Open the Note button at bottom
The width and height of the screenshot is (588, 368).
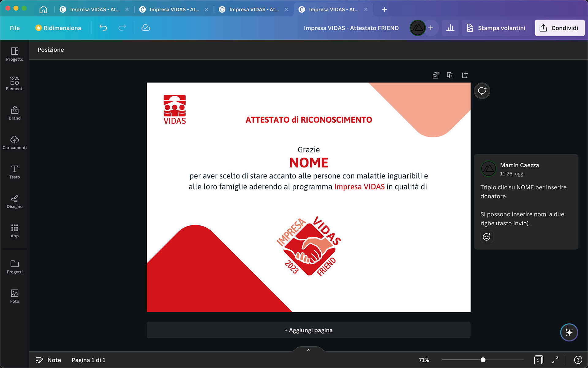(x=48, y=360)
